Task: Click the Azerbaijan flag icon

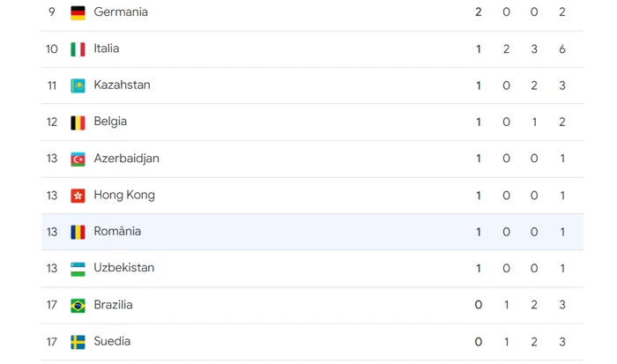Action: (78, 159)
